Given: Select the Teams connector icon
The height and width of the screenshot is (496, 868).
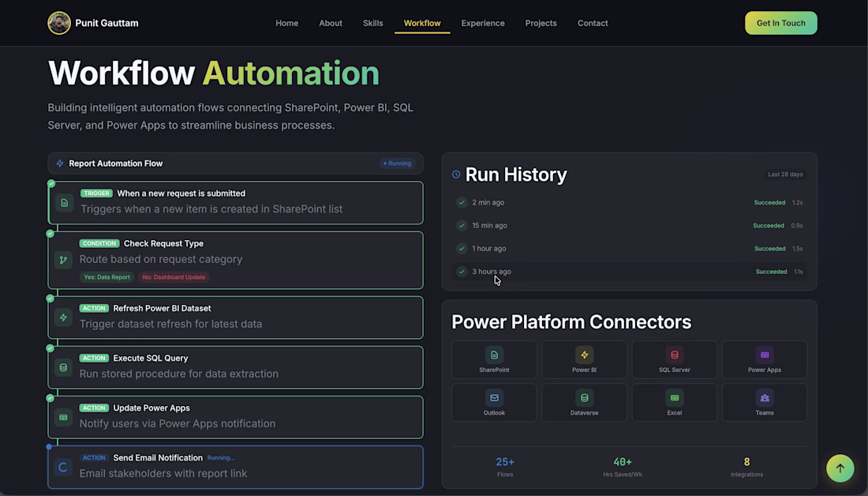Looking at the screenshot, I should (765, 398).
